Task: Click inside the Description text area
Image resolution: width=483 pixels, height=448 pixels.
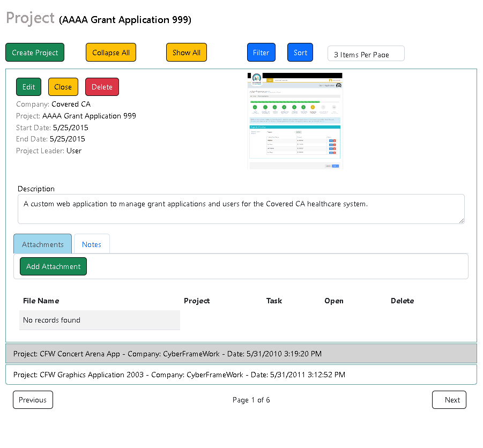Action: (x=241, y=209)
